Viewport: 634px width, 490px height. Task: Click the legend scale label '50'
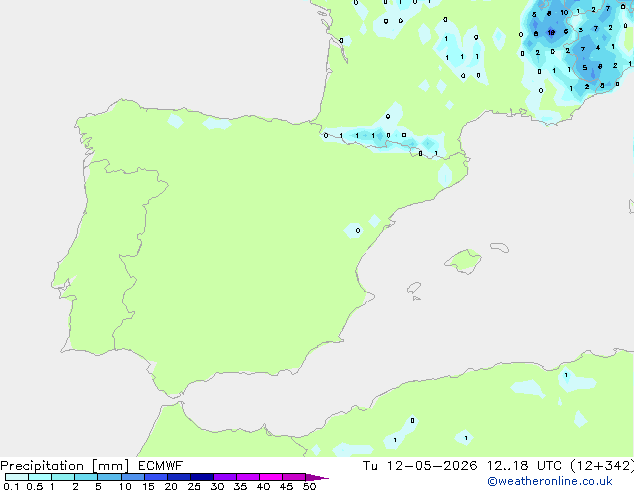[x=309, y=486]
